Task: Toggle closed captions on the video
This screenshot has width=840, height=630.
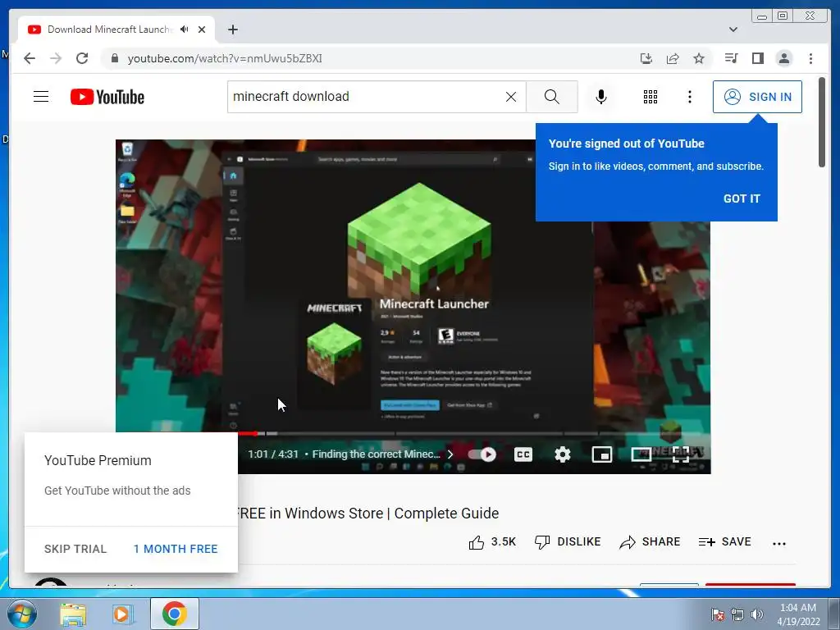Action: pyautogui.click(x=523, y=454)
